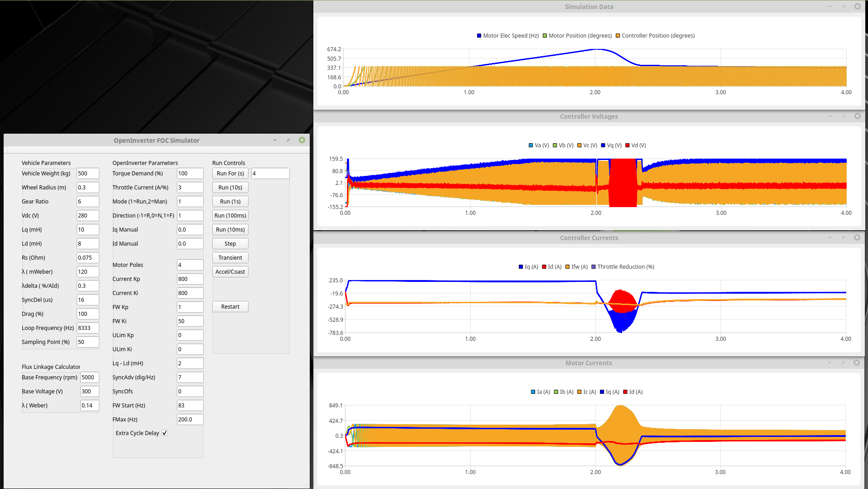Focus the FMax (Hz) input field

[x=190, y=420]
